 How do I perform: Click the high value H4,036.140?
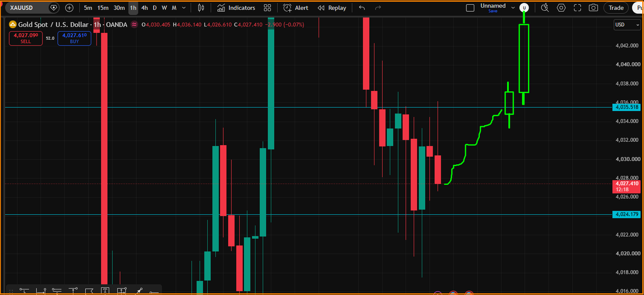click(187, 25)
